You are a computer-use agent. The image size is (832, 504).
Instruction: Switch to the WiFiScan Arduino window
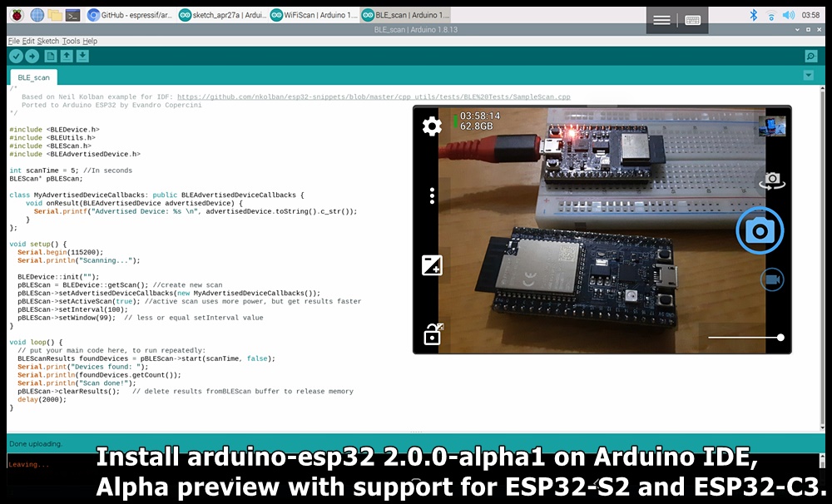pyautogui.click(x=314, y=15)
